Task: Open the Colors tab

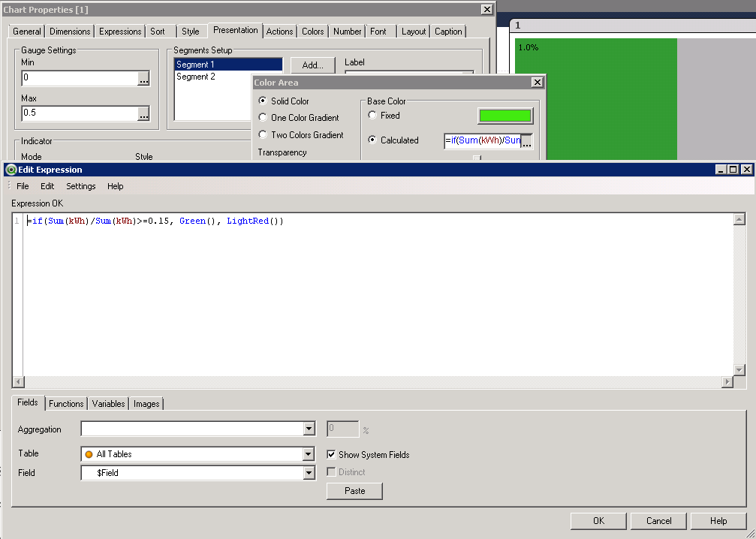Action: [x=313, y=32]
